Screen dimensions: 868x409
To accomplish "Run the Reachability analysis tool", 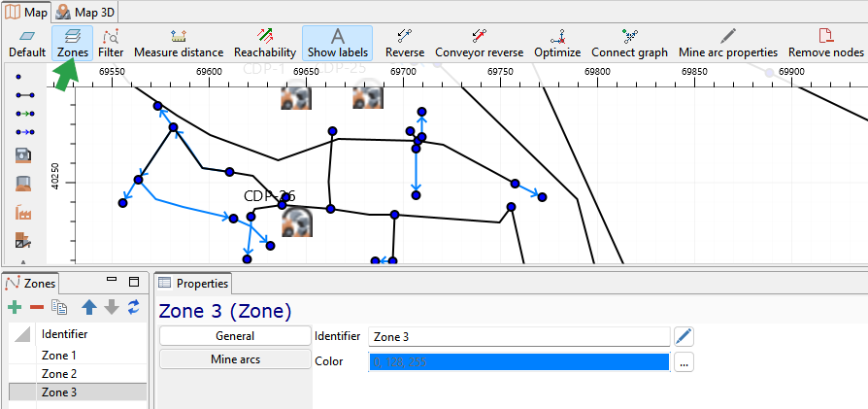I will pyautogui.click(x=265, y=43).
